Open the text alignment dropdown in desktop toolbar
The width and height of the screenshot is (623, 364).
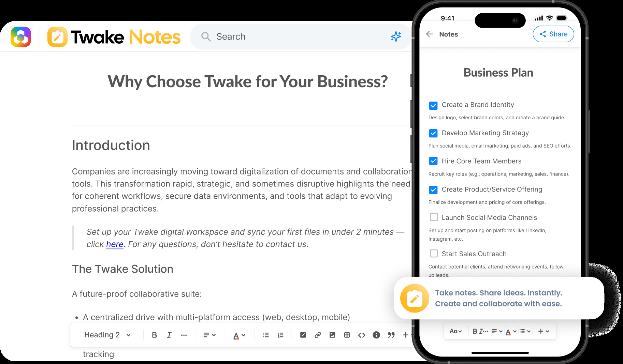pyautogui.click(x=209, y=335)
